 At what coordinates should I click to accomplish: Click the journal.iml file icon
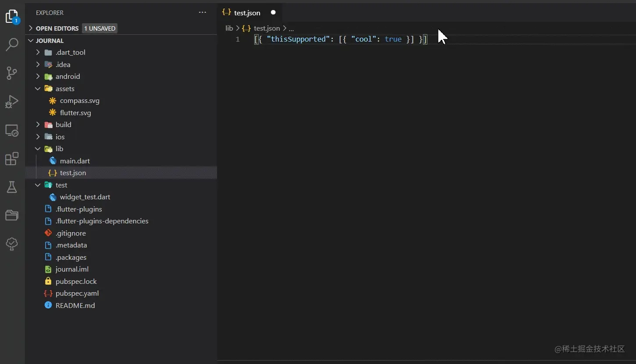[48, 269]
